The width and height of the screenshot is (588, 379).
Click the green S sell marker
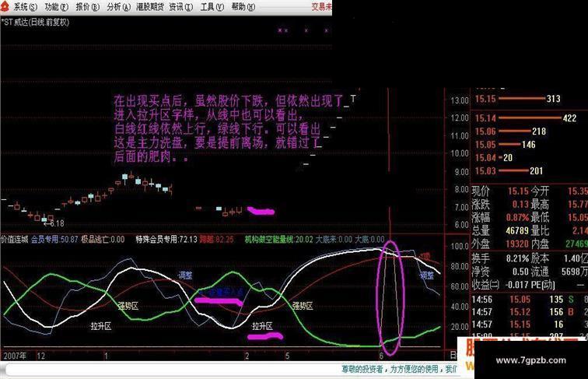(571, 300)
